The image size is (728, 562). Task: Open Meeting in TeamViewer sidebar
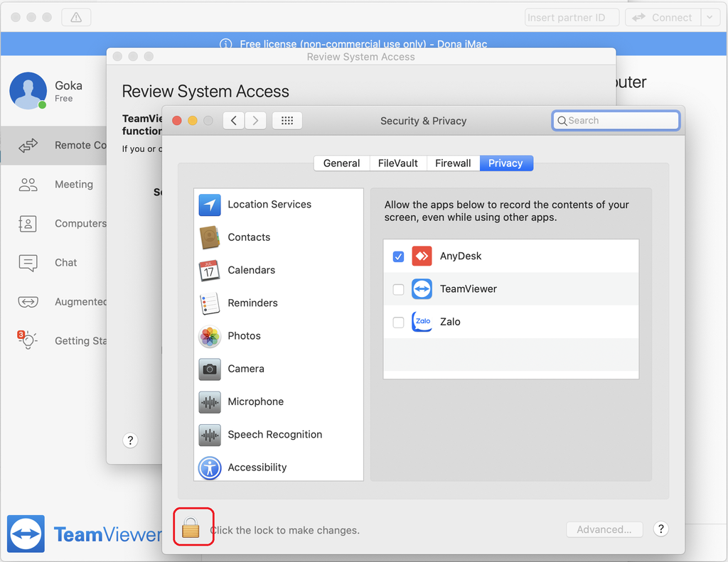pos(54,185)
